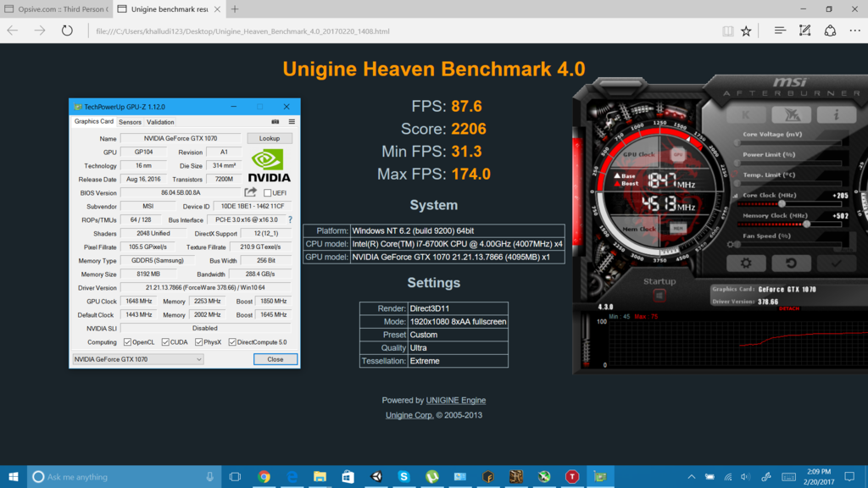Click the Bus Interface question mark
This screenshot has width=868, height=488.
pyautogui.click(x=290, y=219)
